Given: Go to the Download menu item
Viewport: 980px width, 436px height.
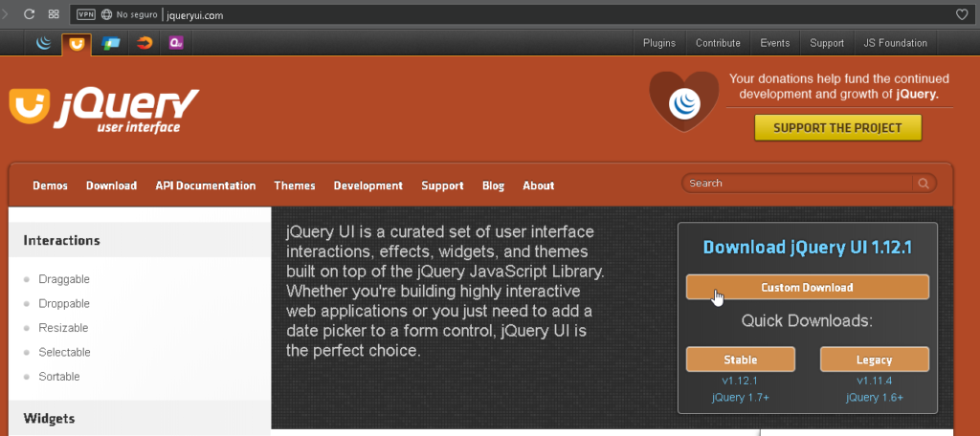Looking at the screenshot, I should (111, 185).
